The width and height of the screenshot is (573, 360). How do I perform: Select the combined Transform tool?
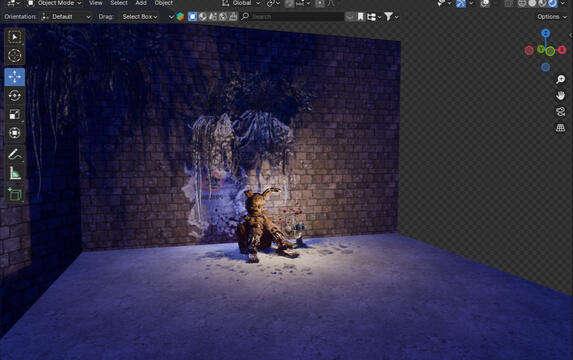point(15,133)
